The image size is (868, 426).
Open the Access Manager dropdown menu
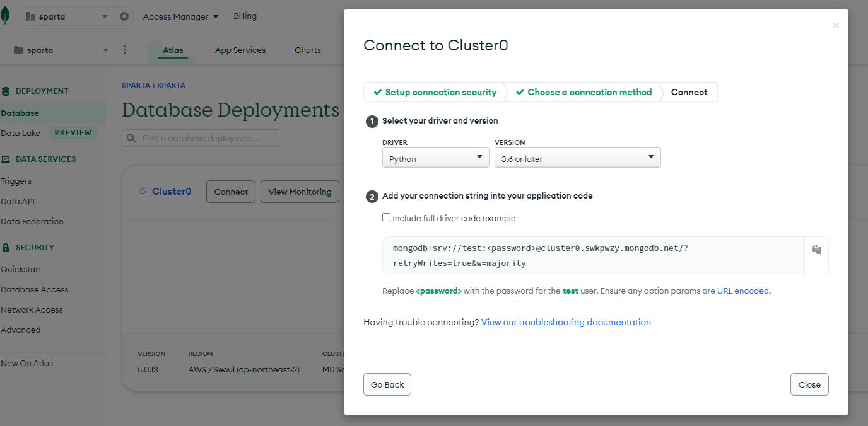click(181, 17)
